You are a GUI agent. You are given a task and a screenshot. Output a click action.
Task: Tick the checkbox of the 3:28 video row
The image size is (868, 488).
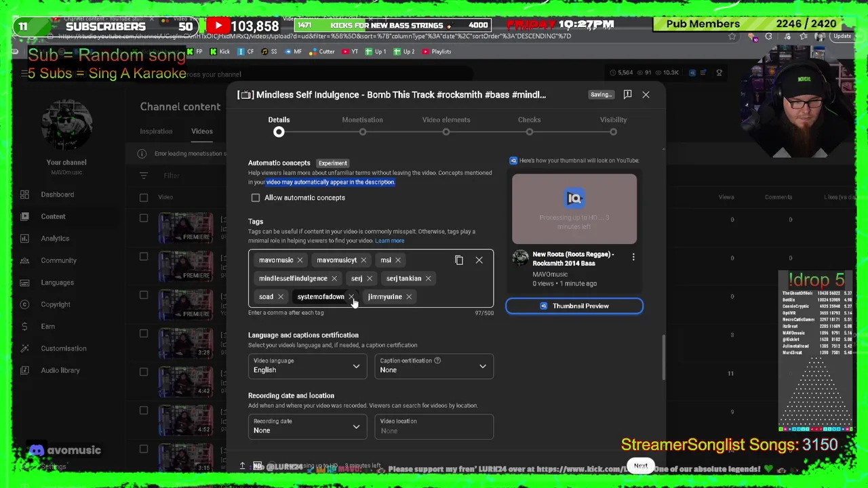click(x=144, y=333)
